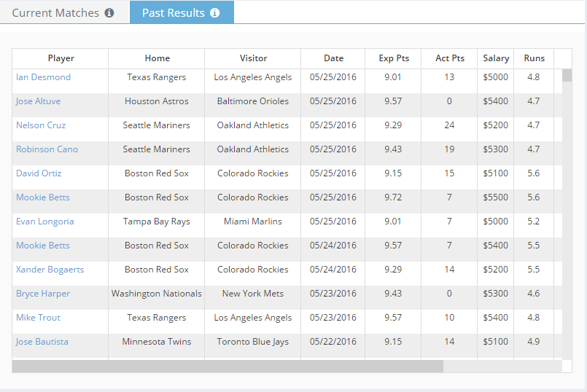Image resolution: width=587 pixels, height=392 pixels.
Task: Click the Player column header
Action: click(x=61, y=58)
